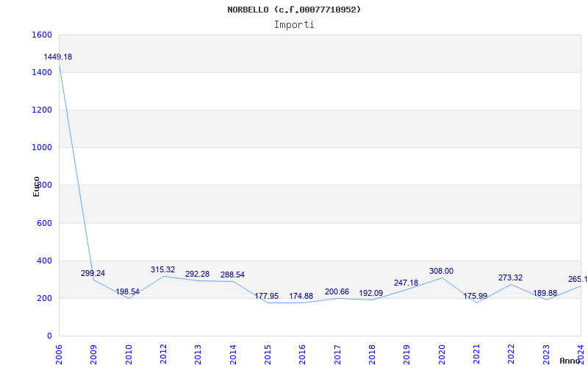
Task: Click the 400 y-axis value
Action: point(44,261)
